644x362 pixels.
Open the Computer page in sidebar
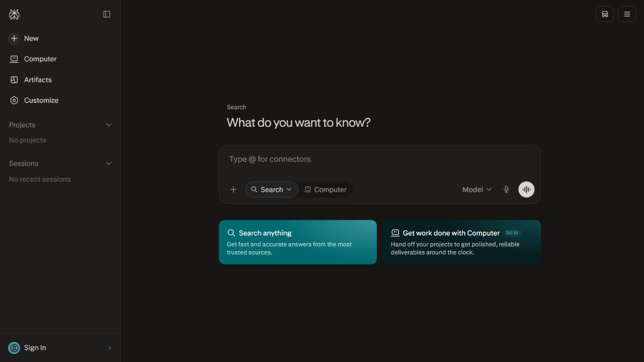pyautogui.click(x=60, y=59)
